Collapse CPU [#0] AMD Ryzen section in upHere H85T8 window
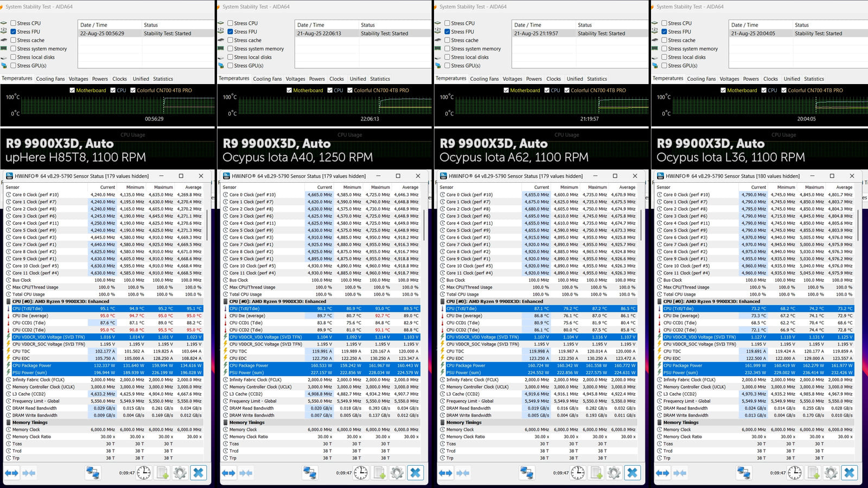 click(x=9, y=301)
